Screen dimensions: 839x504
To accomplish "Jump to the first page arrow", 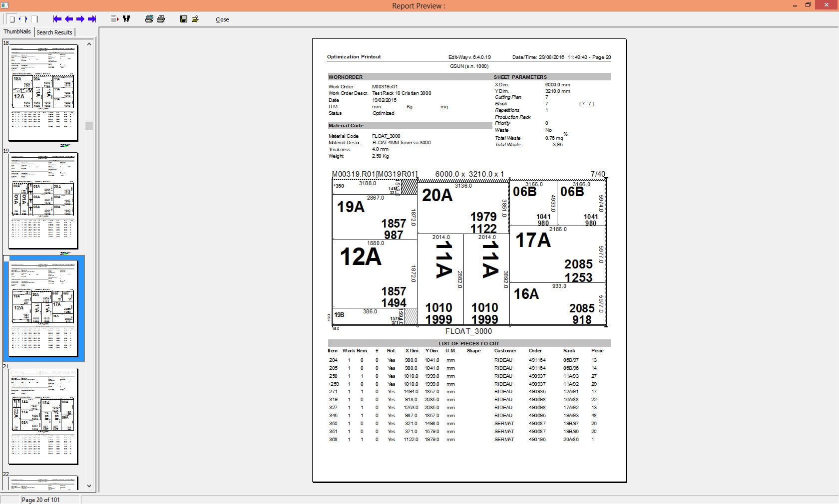I will (x=57, y=19).
